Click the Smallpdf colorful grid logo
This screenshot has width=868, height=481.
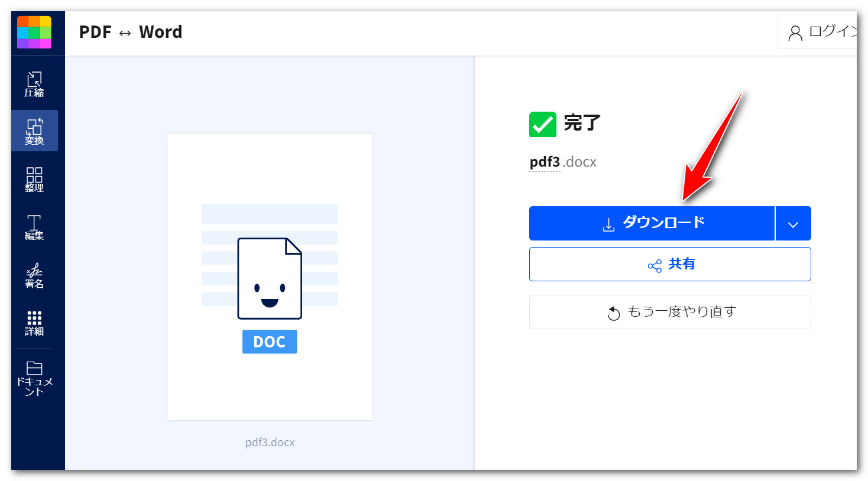[34, 32]
